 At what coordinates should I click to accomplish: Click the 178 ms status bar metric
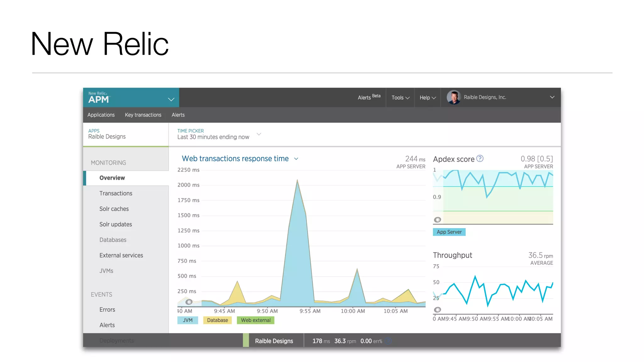click(x=321, y=341)
